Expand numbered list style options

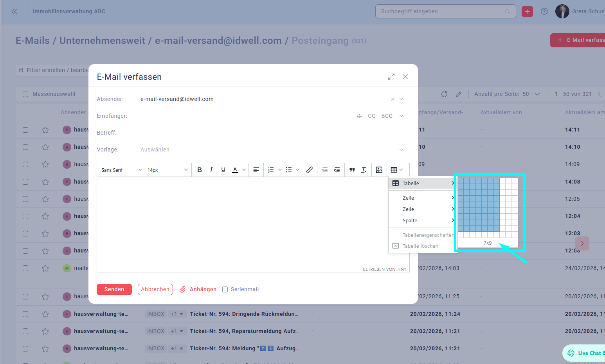(x=280, y=170)
